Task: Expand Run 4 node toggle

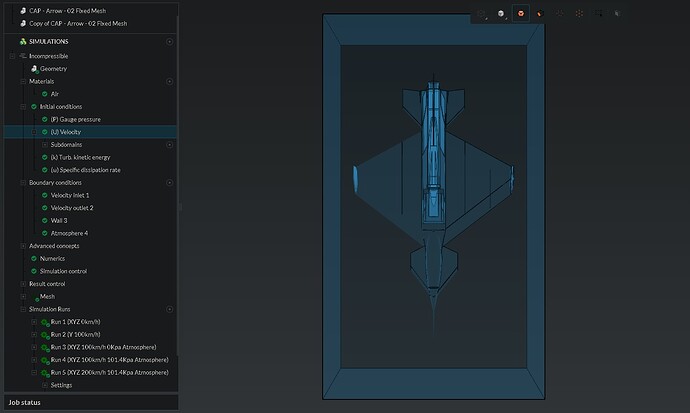Action: (x=34, y=360)
